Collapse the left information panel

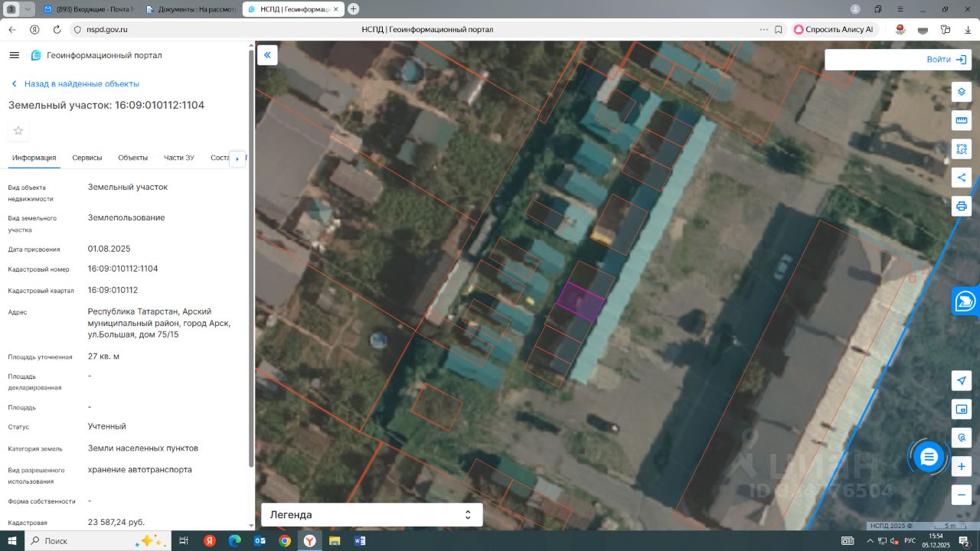267,55
